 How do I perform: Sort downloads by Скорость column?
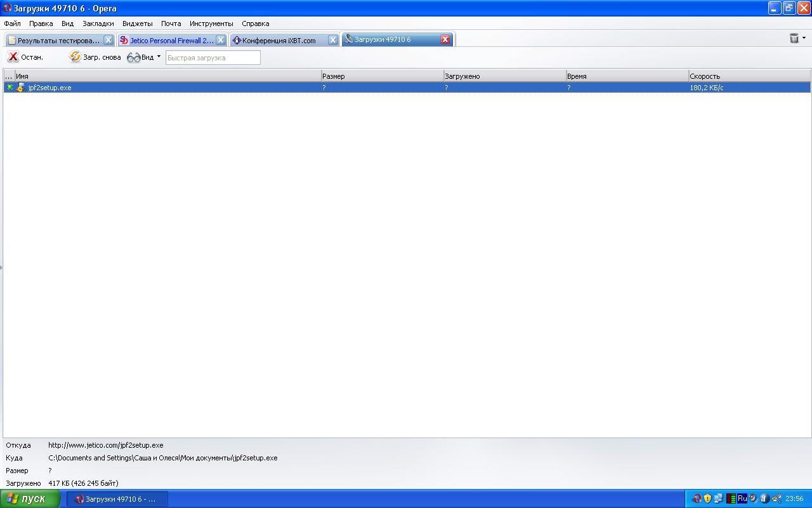click(x=704, y=76)
